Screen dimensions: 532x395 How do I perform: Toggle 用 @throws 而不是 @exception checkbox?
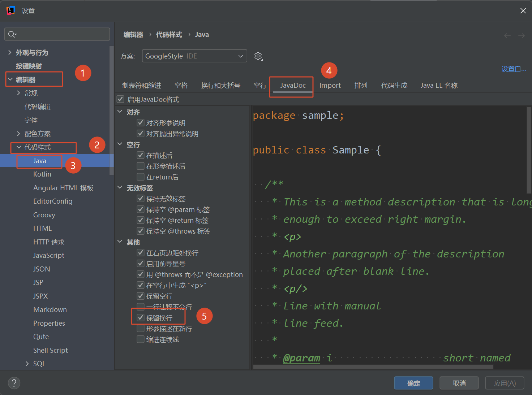141,274
